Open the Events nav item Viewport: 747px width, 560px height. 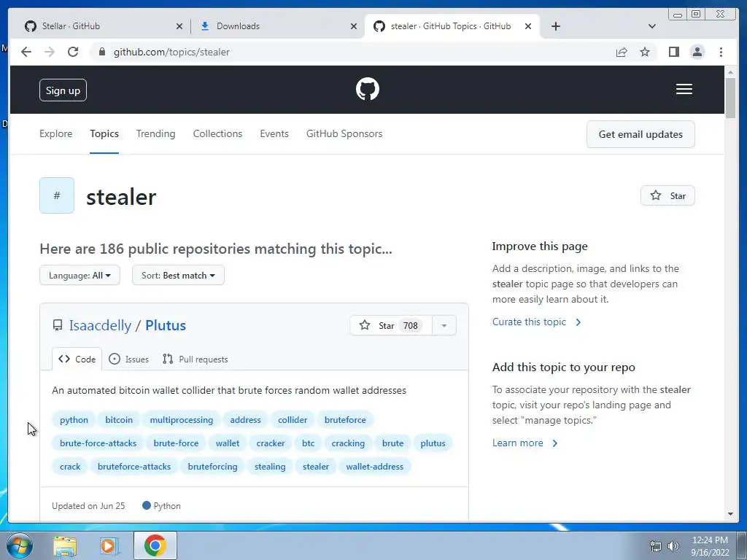(274, 134)
